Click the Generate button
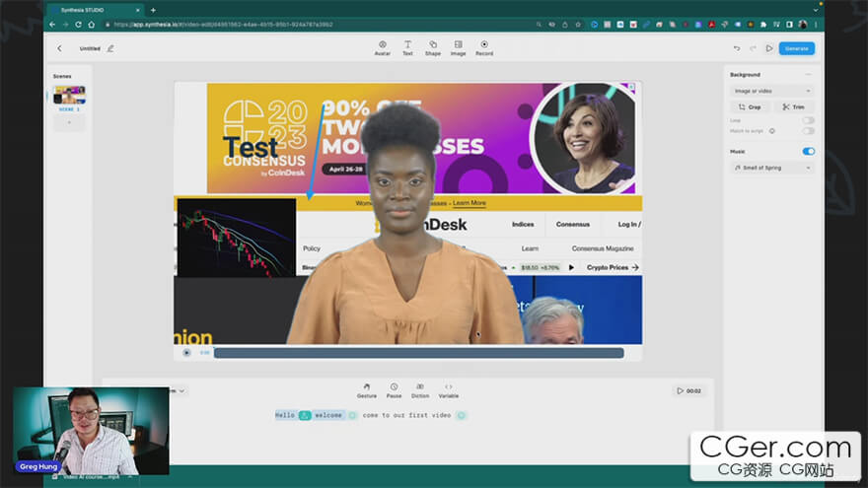This screenshot has width=868, height=488. (x=797, y=48)
